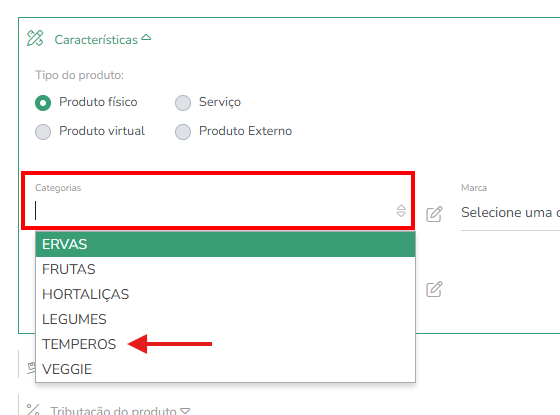Click the percent icon beside Tributação
This screenshot has height=415, width=560.
[x=33, y=410]
